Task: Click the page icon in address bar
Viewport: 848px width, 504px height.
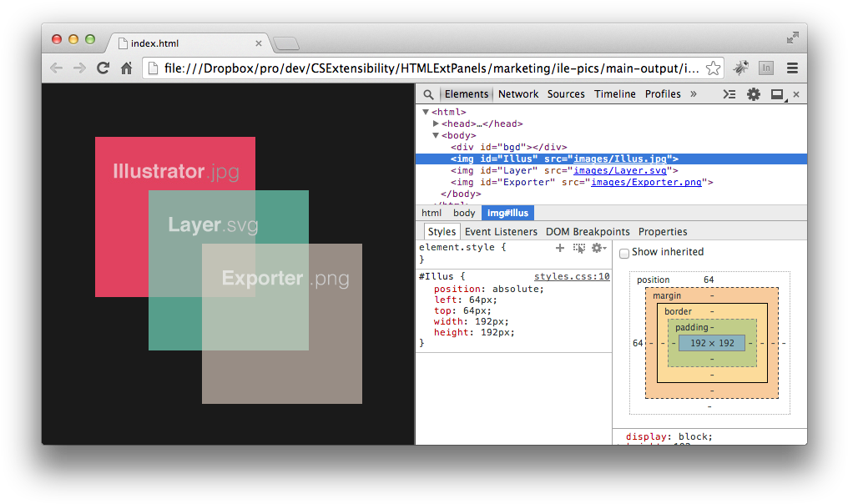Action: pyautogui.click(x=153, y=68)
